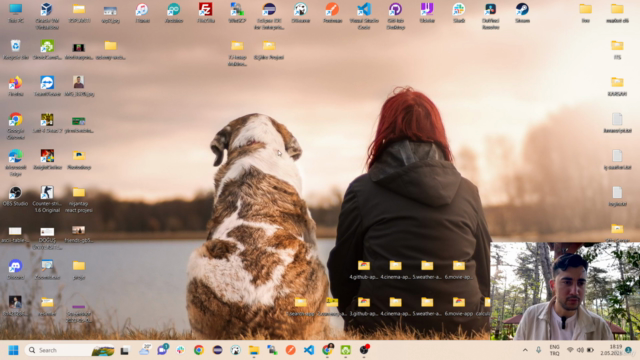Open the clock and date flyout

pos(611,350)
